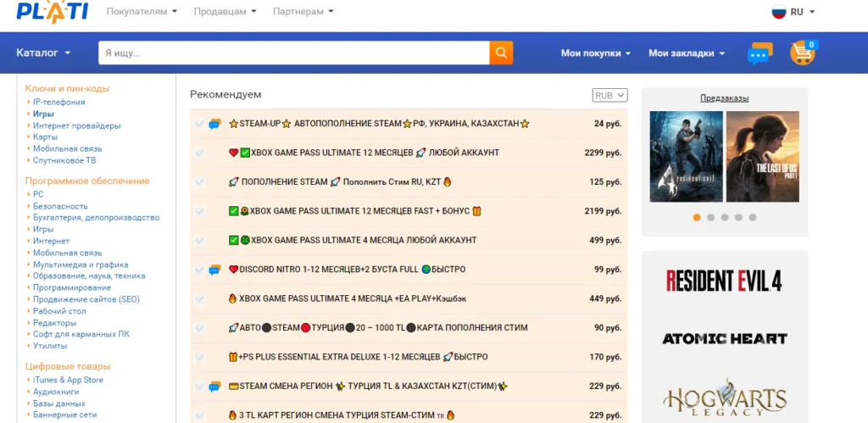Toggle checkmark for XBOX GAME PASS 4 МЕСЯЦА 499 руб. row
This screenshot has width=868, height=423.
[x=199, y=240]
